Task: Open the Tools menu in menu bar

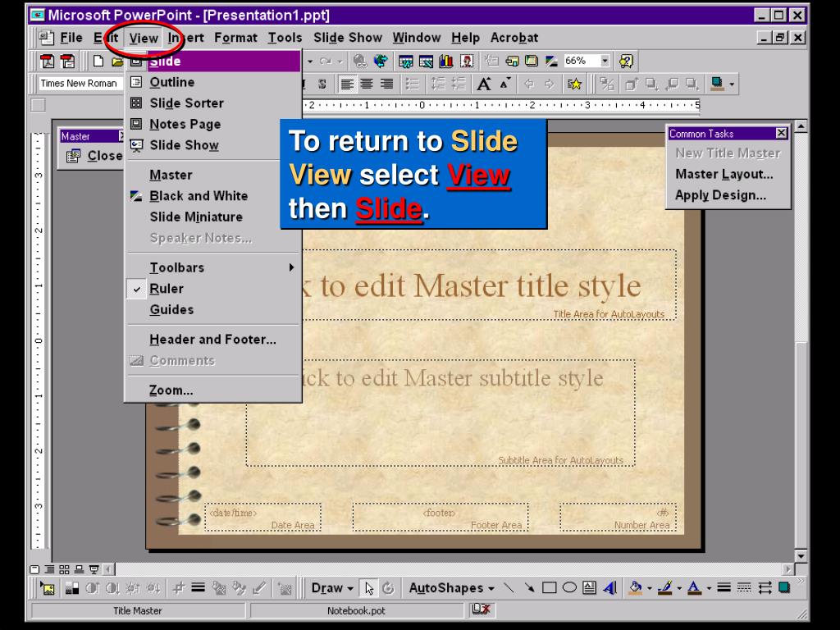Action: [285, 38]
